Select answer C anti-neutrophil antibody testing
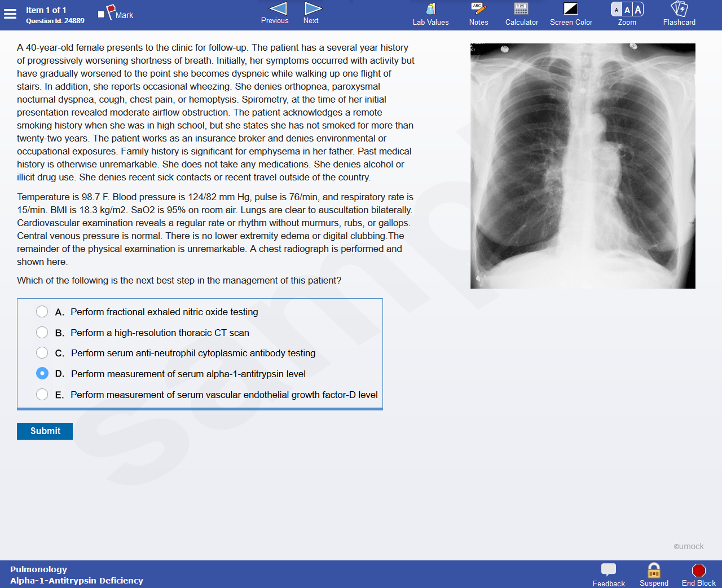This screenshot has height=588, width=722. [42, 353]
